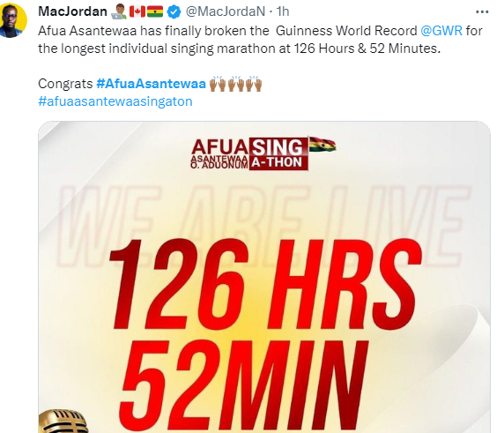Click the golden microphone in the poster

tap(63, 422)
